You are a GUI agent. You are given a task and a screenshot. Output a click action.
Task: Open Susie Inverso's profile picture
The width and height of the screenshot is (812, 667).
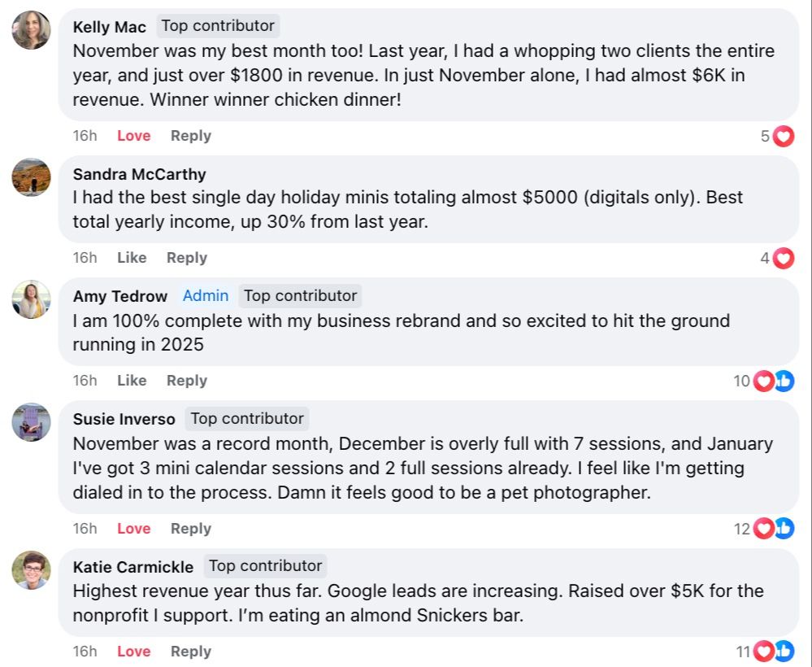coord(32,422)
